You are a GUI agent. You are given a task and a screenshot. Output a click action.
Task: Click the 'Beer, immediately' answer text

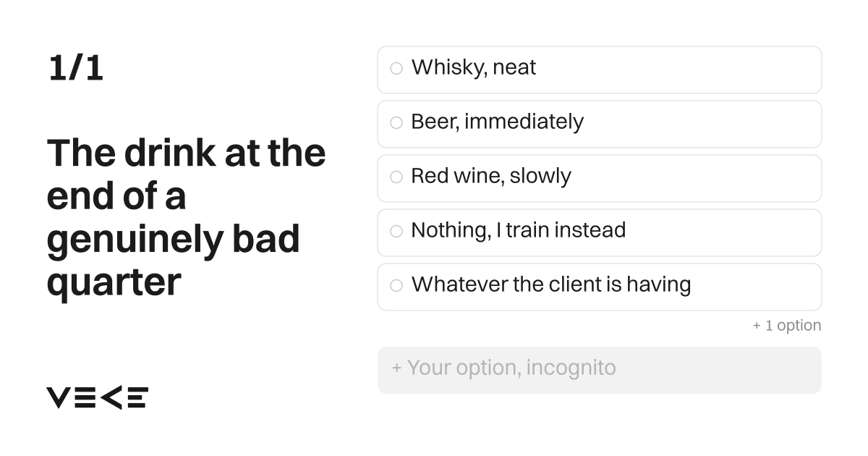(x=497, y=122)
